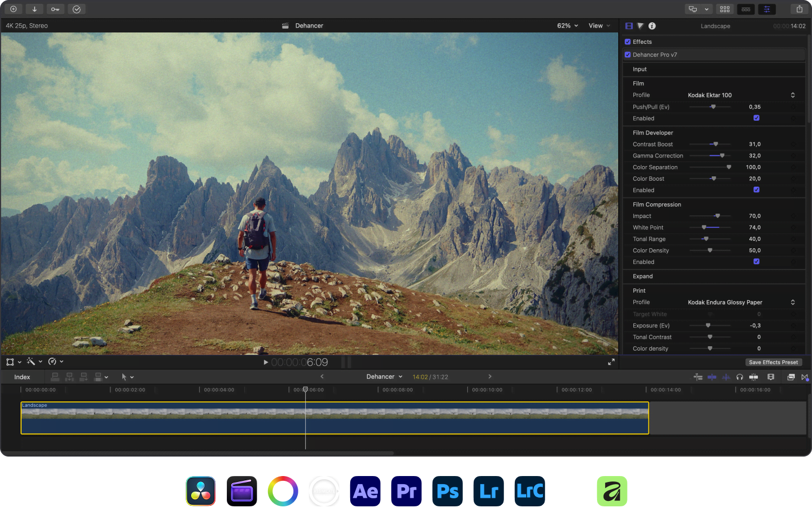Go forward in timeline history arrow

click(x=490, y=377)
